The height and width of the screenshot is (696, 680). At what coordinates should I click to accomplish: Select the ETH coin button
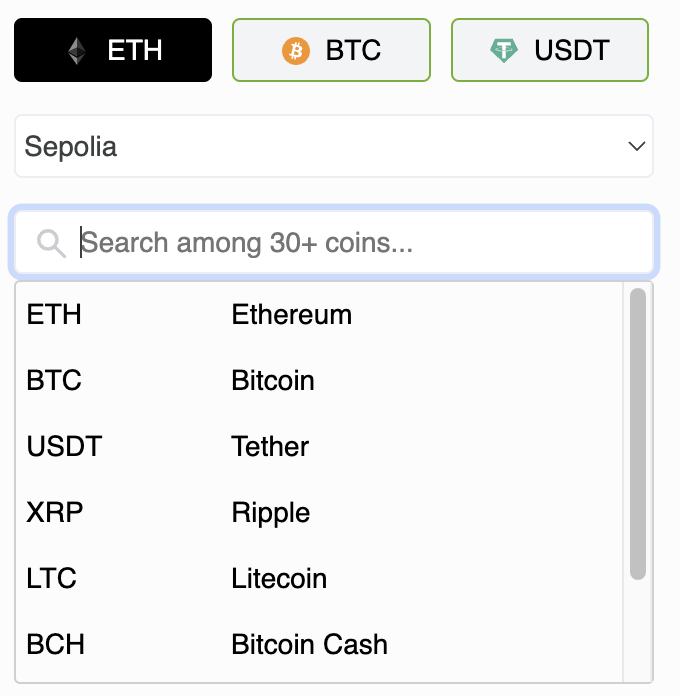click(113, 50)
